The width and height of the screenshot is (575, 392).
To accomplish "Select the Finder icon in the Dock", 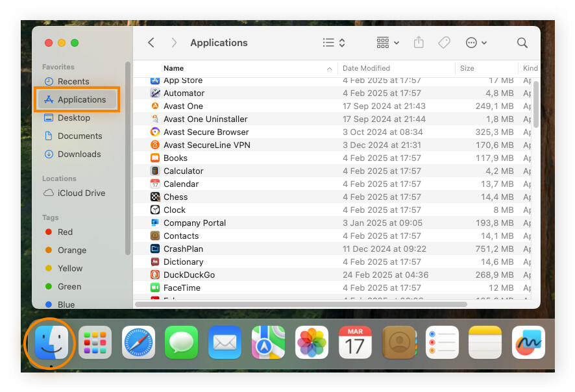I will pyautogui.click(x=49, y=343).
